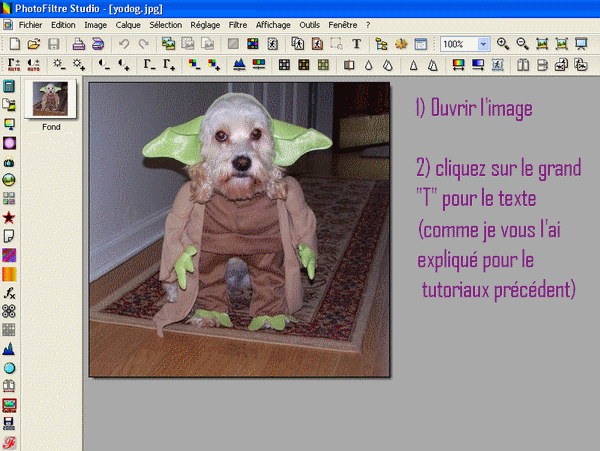Open the Filtre menu
This screenshot has width=600, height=451.
(x=238, y=25)
